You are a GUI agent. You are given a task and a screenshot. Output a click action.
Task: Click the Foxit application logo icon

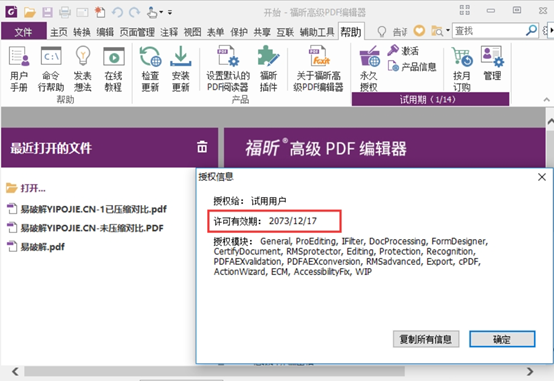point(11,12)
